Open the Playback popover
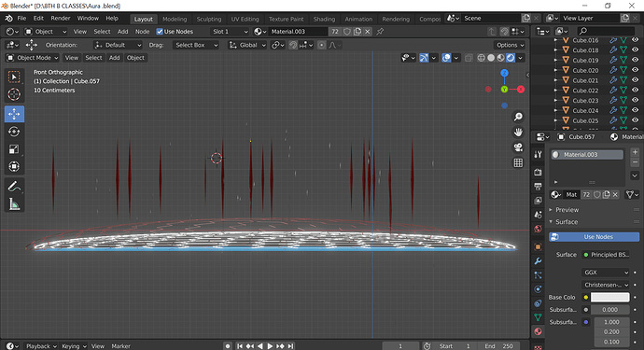This screenshot has width=644, height=350. coord(41,346)
